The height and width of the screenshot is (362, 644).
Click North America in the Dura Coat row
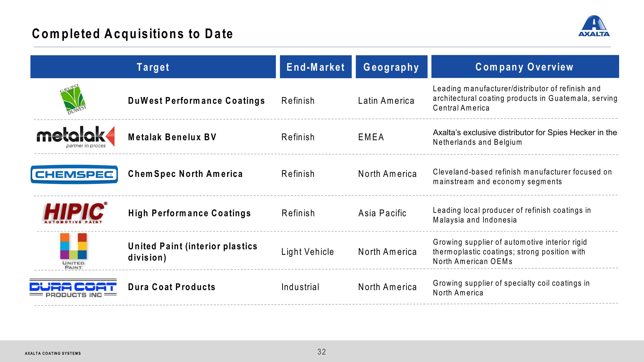[x=387, y=287]
